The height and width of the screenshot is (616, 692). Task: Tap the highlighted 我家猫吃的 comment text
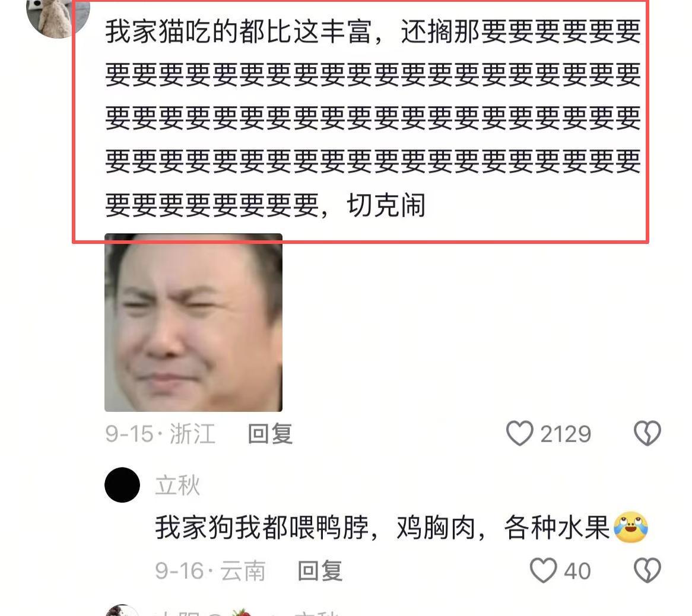pyautogui.click(x=373, y=118)
